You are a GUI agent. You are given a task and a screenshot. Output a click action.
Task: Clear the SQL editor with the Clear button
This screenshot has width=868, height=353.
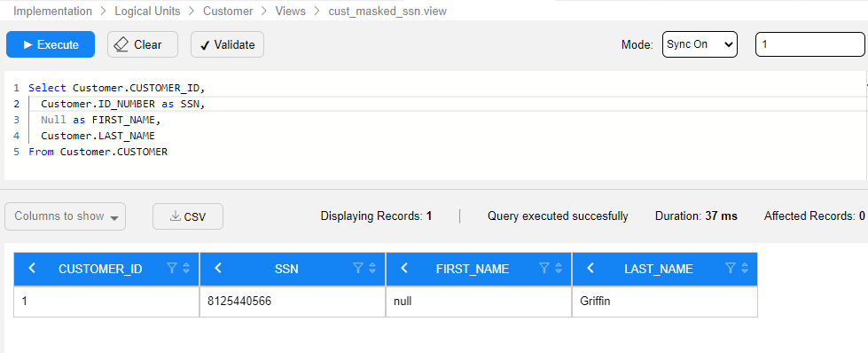tap(142, 44)
